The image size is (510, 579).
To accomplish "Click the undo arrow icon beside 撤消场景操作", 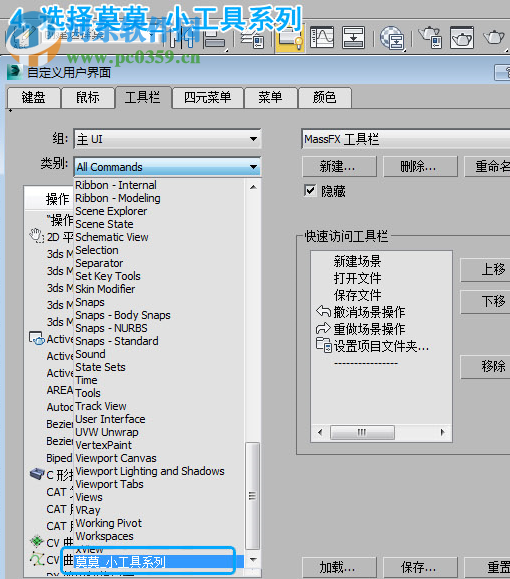I will [x=323, y=311].
